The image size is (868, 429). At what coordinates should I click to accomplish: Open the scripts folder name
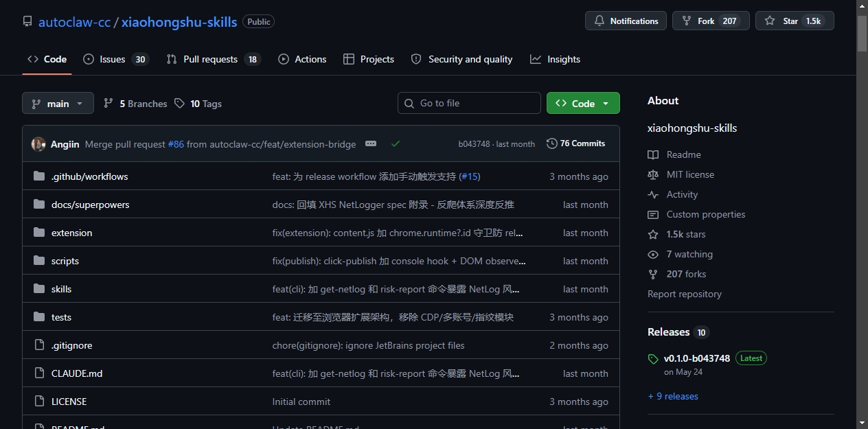pos(65,261)
